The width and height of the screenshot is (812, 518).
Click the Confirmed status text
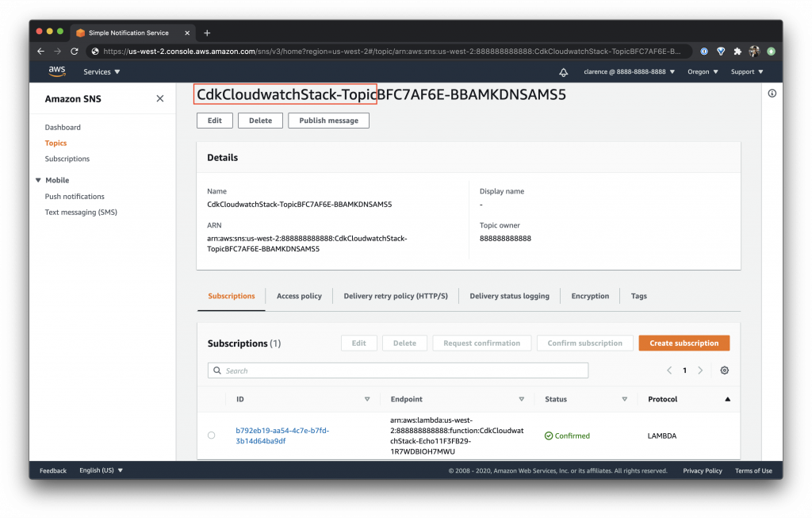point(573,436)
